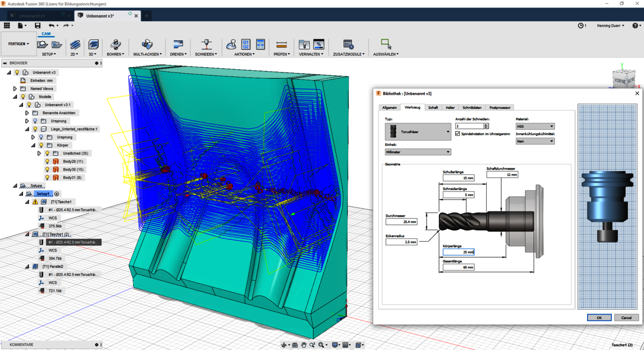
Task: Click the Save disk icon
Action: 38,25
